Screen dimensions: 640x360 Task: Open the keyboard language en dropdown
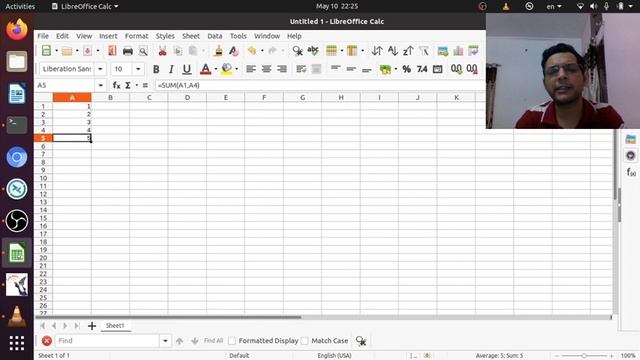(554, 6)
